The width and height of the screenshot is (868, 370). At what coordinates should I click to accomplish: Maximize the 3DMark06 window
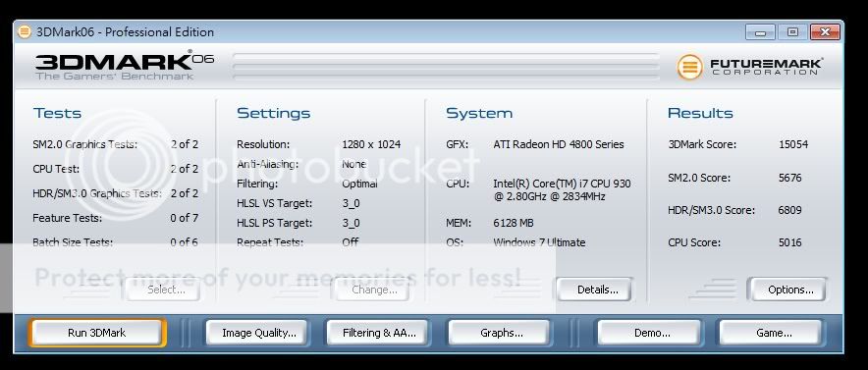[792, 32]
